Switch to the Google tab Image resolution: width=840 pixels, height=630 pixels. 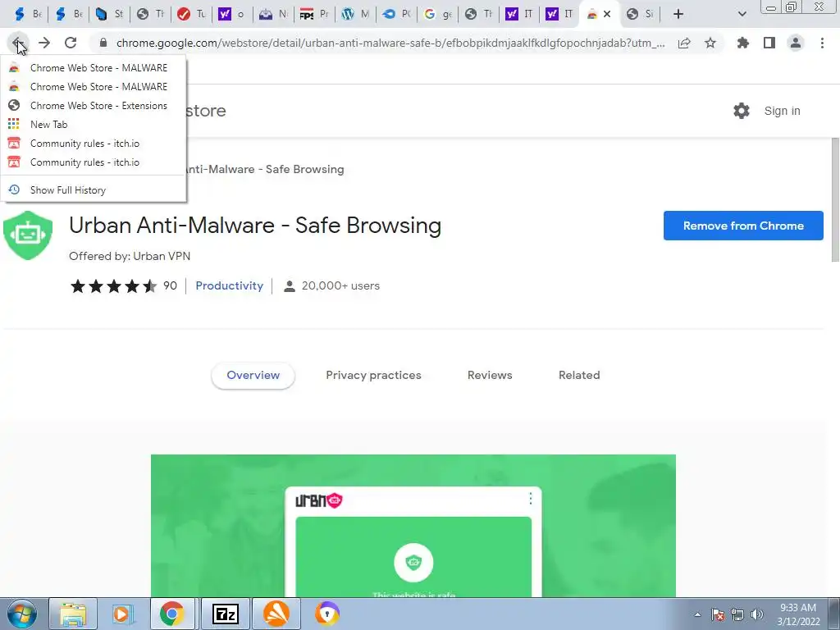(438, 15)
